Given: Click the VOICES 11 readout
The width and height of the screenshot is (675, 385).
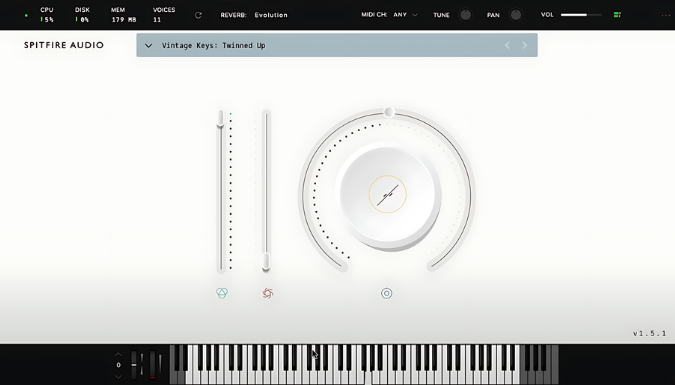Looking at the screenshot, I should [x=164, y=15].
